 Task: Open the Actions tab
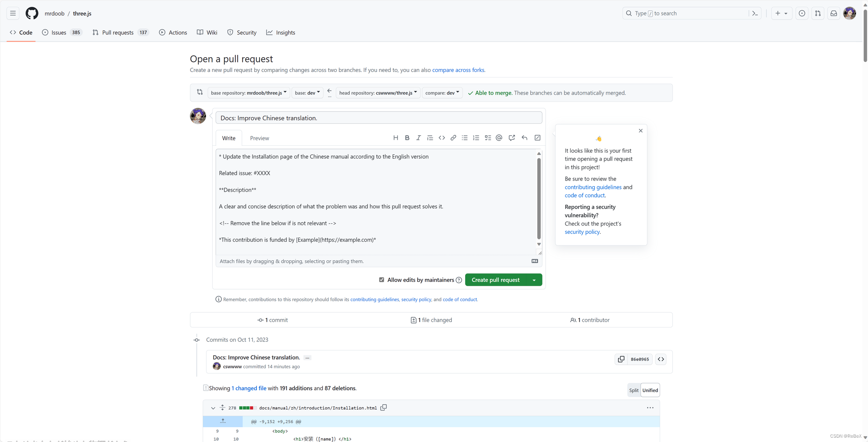click(x=173, y=33)
